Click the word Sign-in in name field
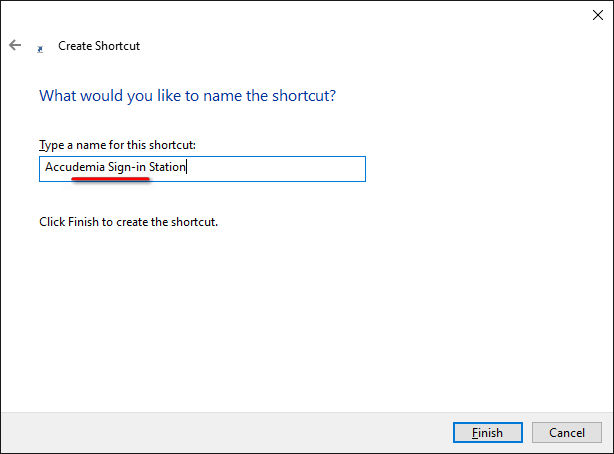The height and width of the screenshot is (454, 614). point(127,167)
